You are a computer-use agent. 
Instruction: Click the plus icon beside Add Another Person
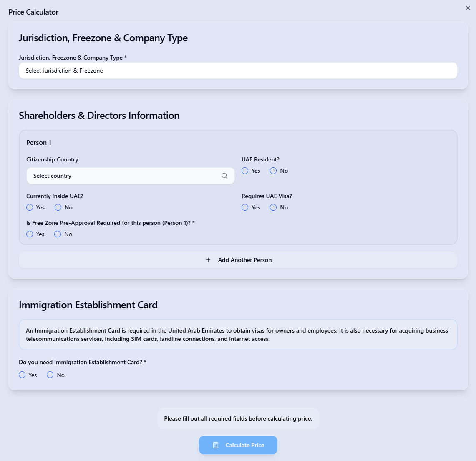click(208, 260)
